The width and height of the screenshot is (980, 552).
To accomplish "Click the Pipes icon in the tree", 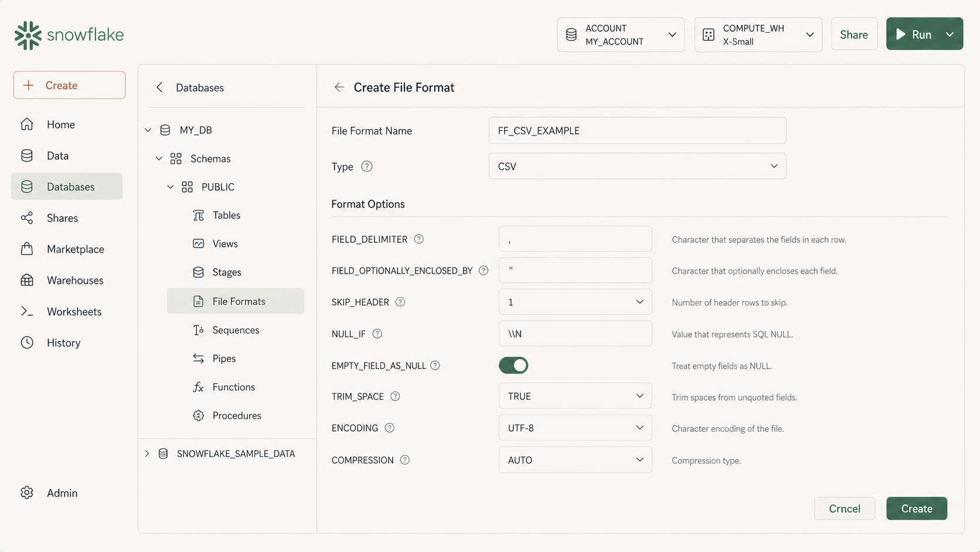I will pos(199,358).
